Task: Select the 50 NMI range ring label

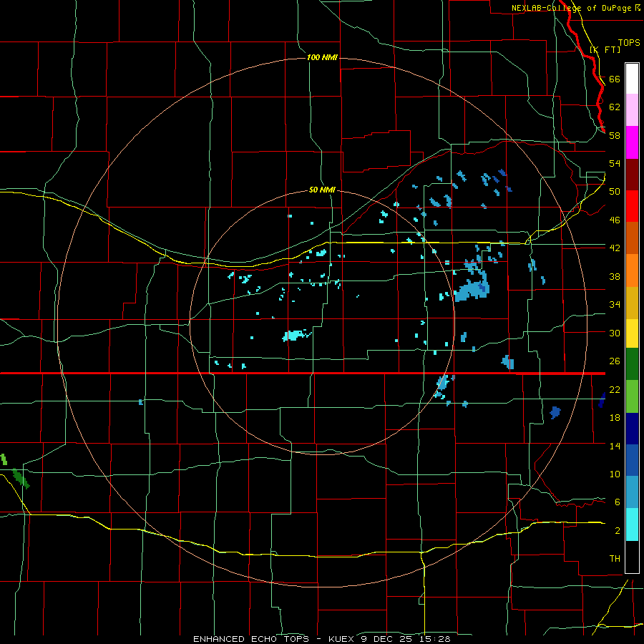Action: (x=322, y=190)
